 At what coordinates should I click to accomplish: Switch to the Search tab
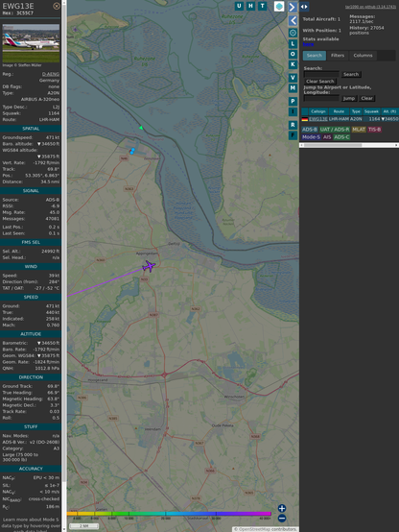coord(315,56)
